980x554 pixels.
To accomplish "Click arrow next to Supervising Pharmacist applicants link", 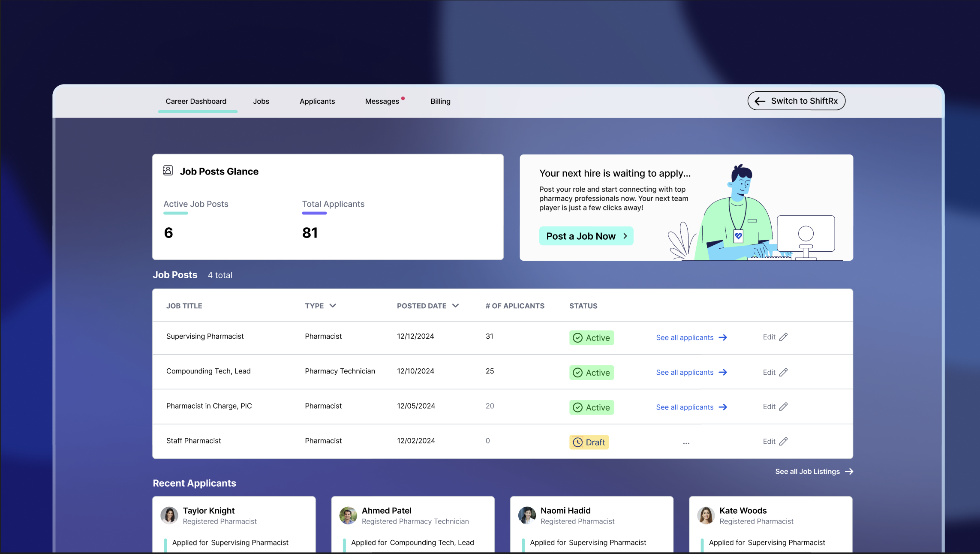I will coord(723,337).
